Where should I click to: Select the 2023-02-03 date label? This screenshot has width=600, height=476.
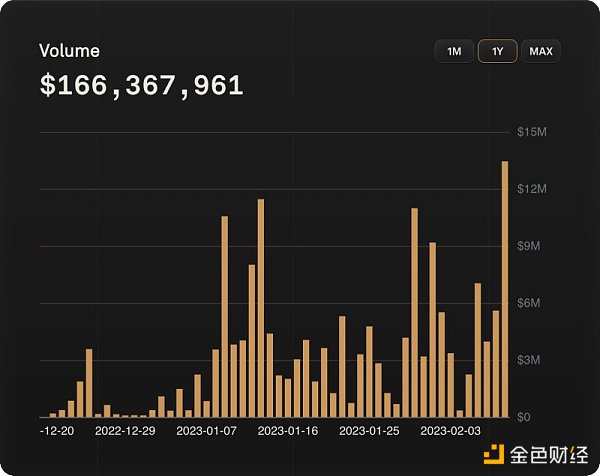(452, 431)
